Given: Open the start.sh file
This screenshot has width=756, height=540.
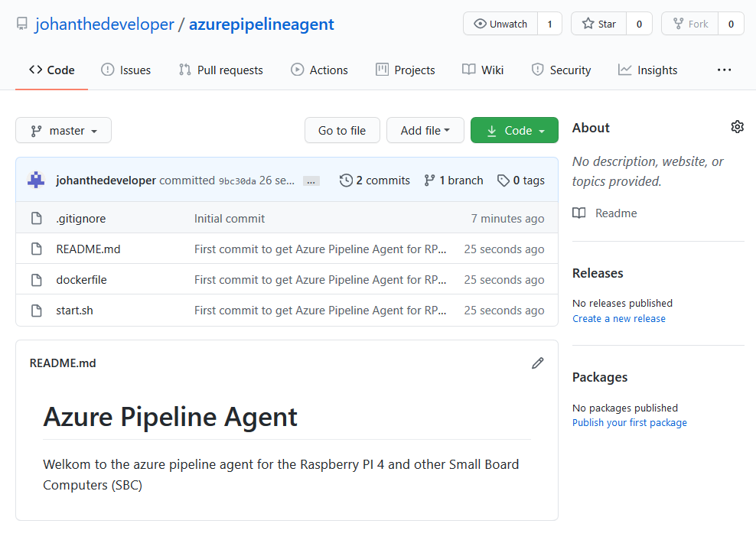Looking at the screenshot, I should 75,311.
